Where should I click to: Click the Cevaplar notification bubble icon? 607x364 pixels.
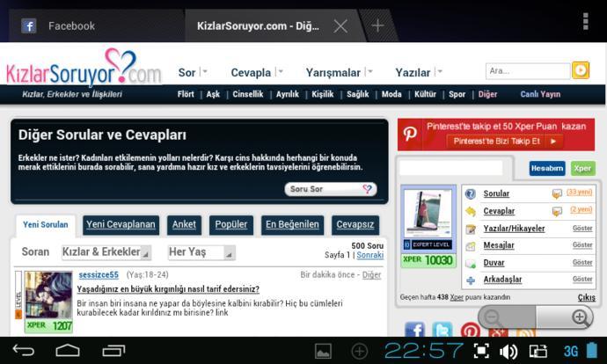click(557, 211)
